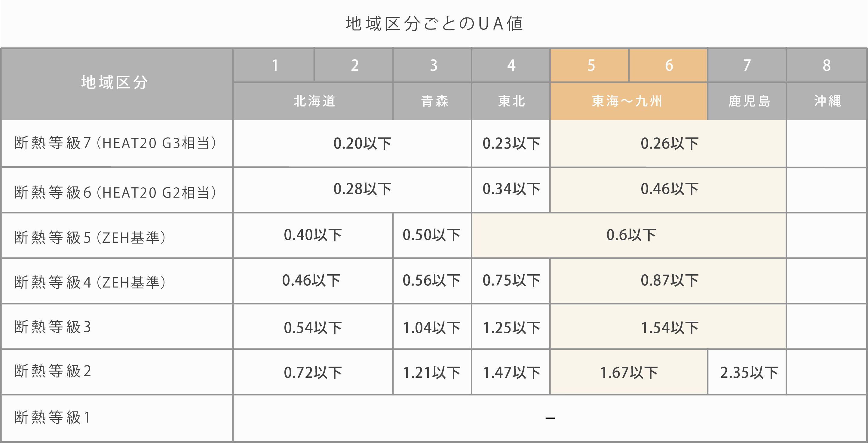This screenshot has width=868, height=443.
Task: Select region column header 8
Action: pos(827,65)
